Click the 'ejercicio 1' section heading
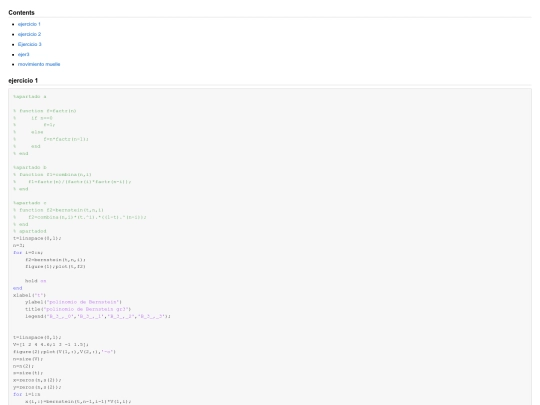Screen dimensions: 540x405 click(x=23, y=81)
